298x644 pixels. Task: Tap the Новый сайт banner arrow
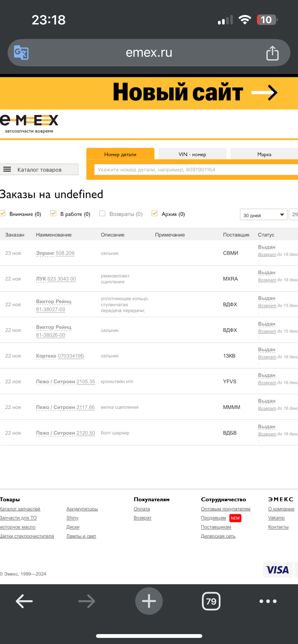pos(264,93)
